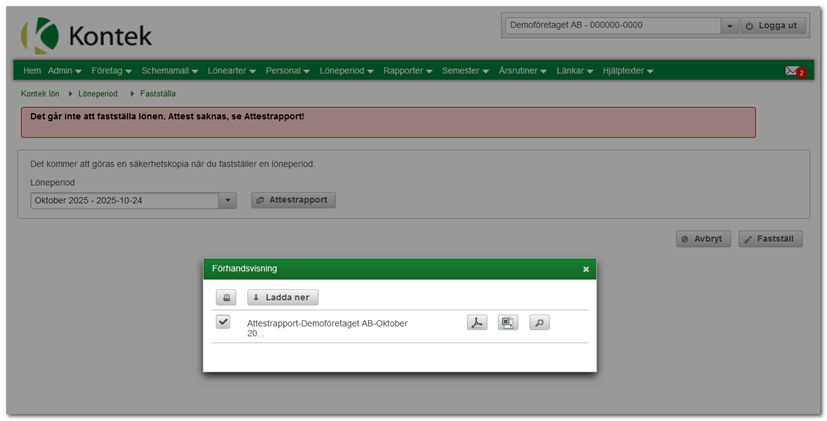Open the Företag menu
Screen dimensions: 827x421
[111, 71]
